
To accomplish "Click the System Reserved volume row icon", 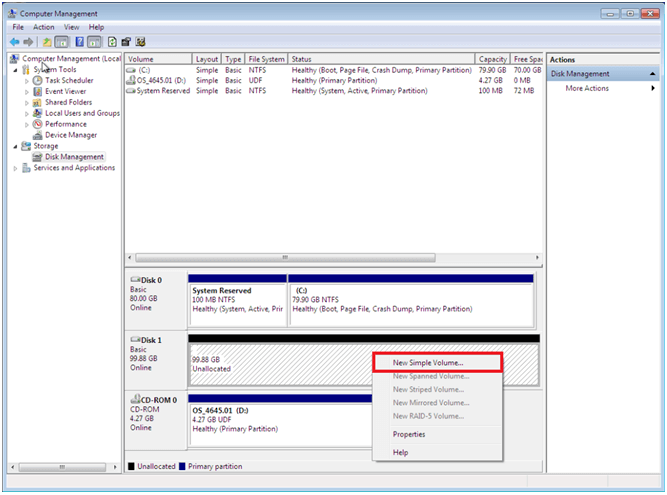I will click(x=131, y=91).
